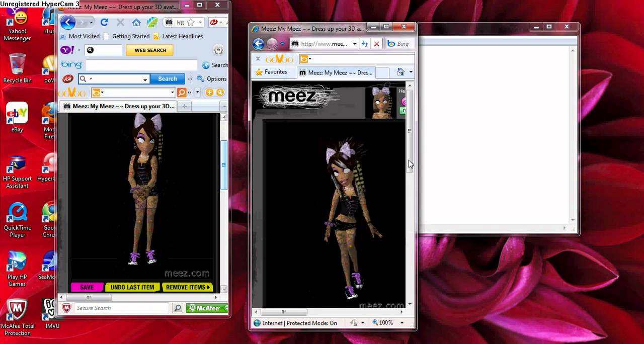The width and height of the screenshot is (644, 344).
Task: Open Ask toolbar Options
Action: (212, 79)
